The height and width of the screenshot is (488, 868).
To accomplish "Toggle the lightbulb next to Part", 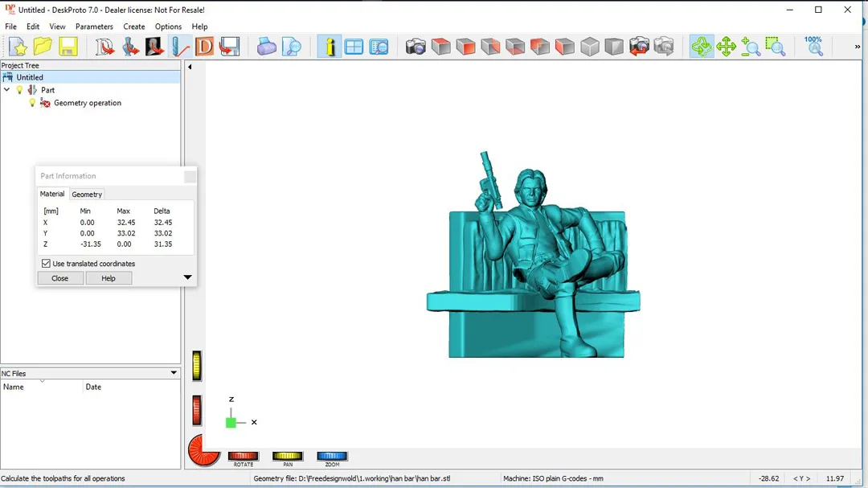I will (x=20, y=90).
